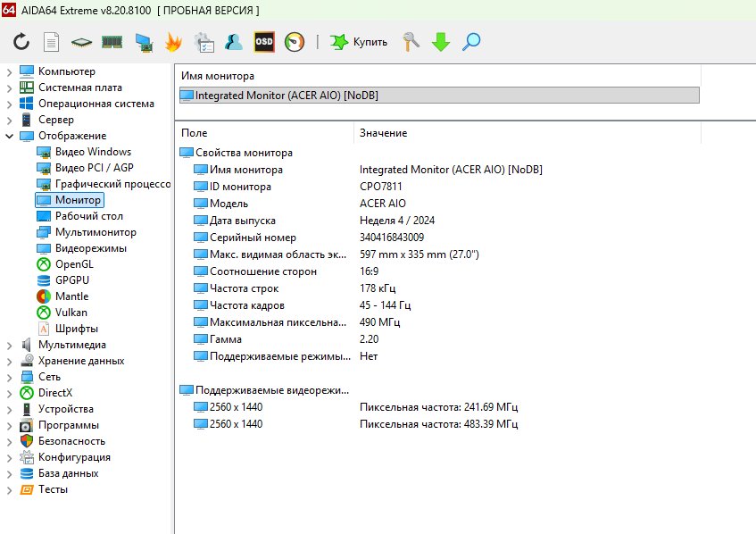Viewport: 756px width, 534px height.
Task: Open the Mantle tree item
Action: 62,296
